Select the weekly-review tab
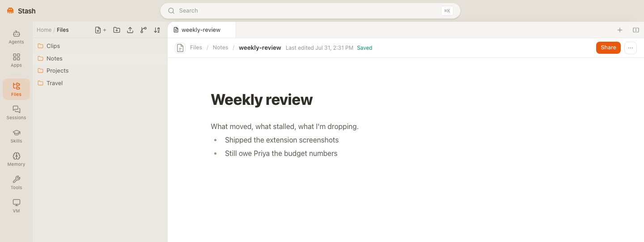Screen dimensions: 644x242 (x=202, y=30)
